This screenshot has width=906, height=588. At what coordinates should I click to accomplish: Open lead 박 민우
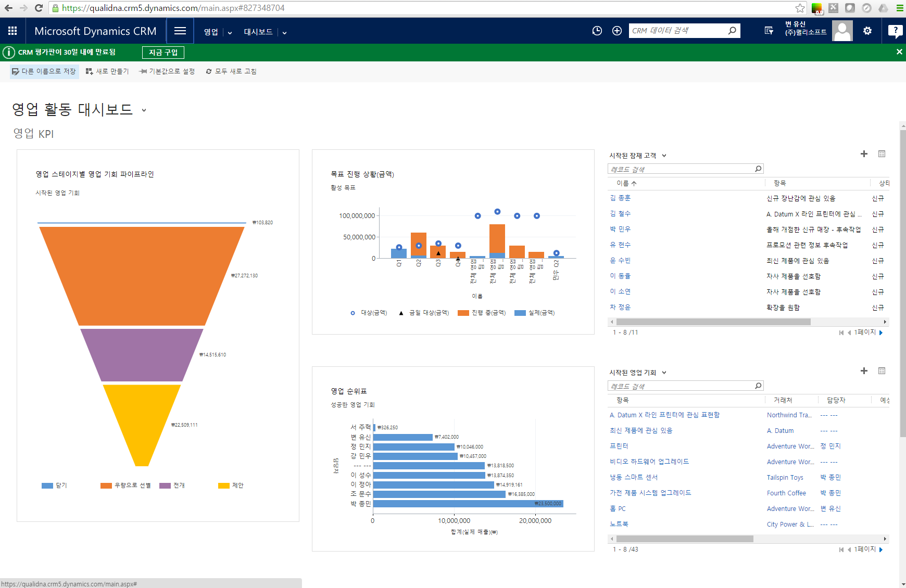click(x=620, y=229)
